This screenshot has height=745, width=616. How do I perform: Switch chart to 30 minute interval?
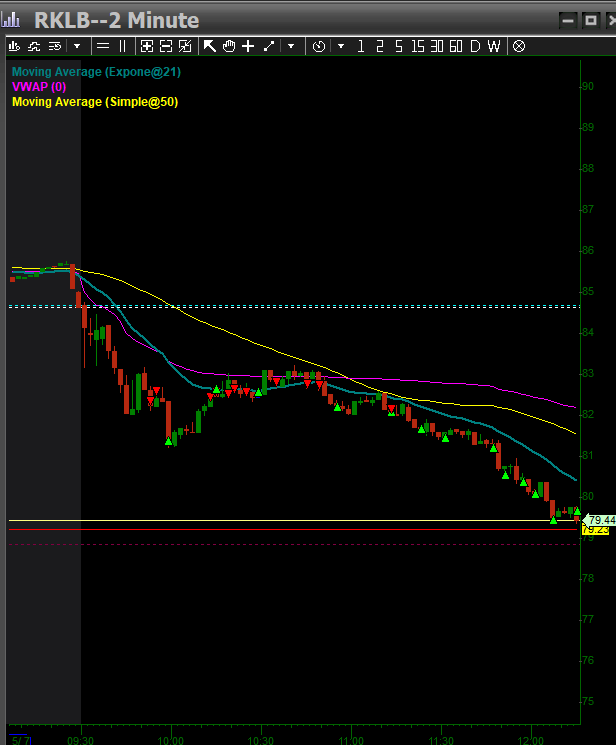437,46
